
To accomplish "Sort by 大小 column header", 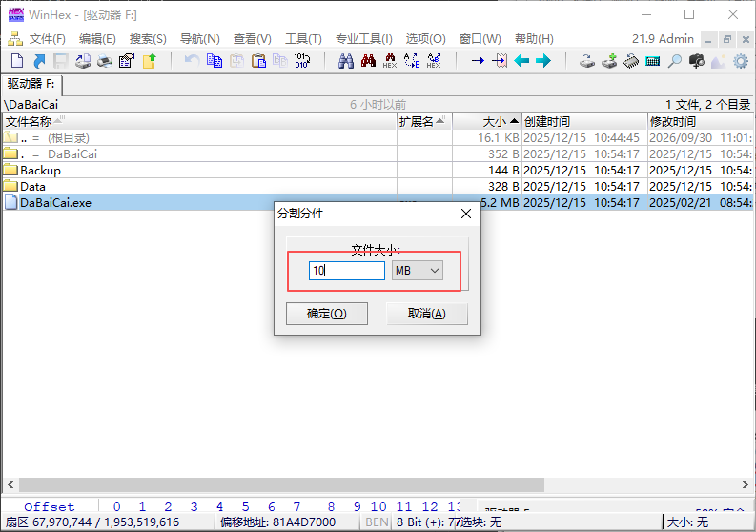I will pyautogui.click(x=487, y=121).
